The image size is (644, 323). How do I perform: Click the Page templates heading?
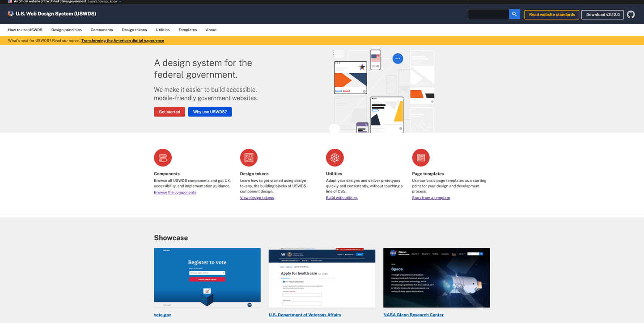point(428,174)
